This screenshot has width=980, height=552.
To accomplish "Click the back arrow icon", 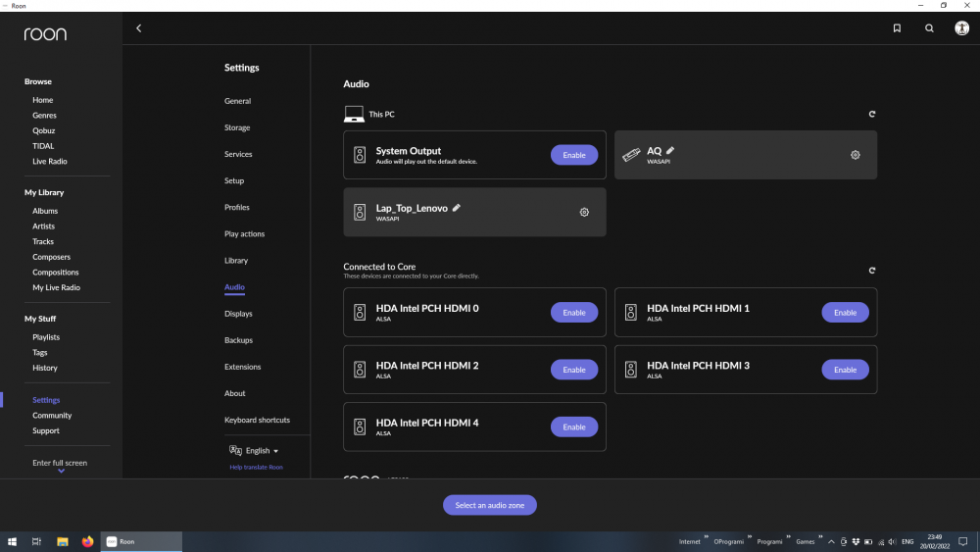I will 138,28.
